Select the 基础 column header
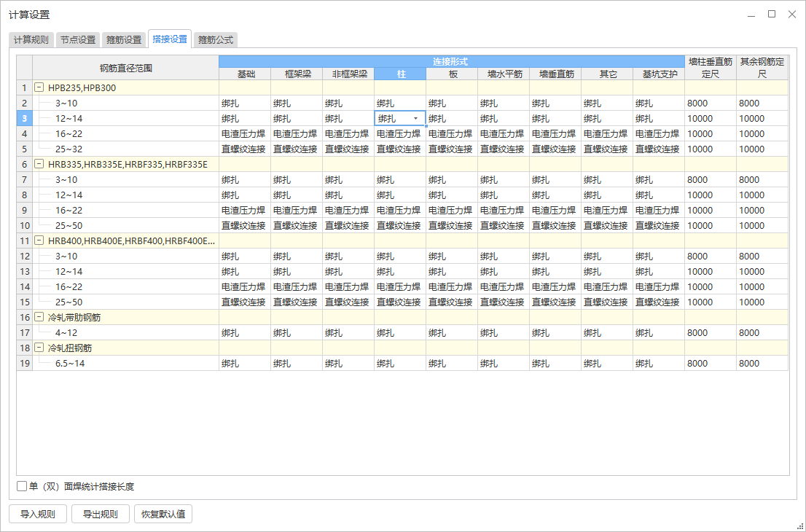Image resolution: width=806 pixels, height=532 pixels. (x=245, y=74)
